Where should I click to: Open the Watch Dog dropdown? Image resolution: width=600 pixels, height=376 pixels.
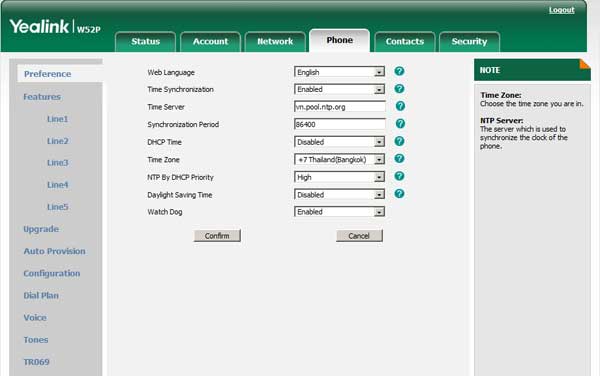pyautogui.click(x=339, y=212)
